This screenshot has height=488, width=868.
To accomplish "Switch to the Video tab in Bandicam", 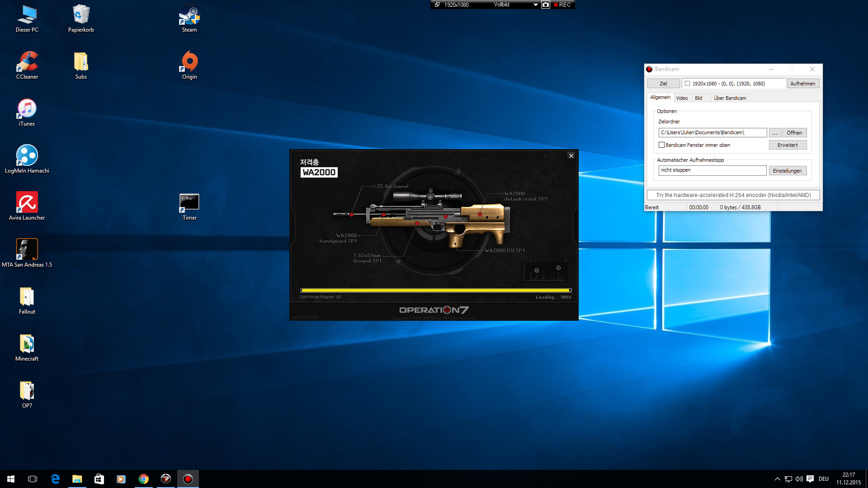I will 682,98.
